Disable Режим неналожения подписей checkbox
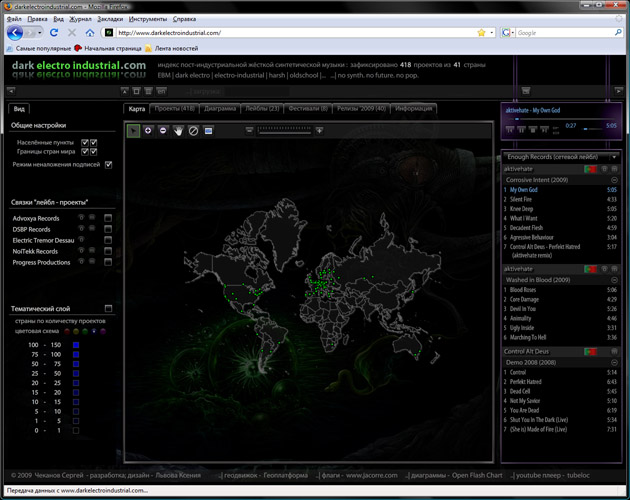The width and height of the screenshot is (630, 500). 108,165
